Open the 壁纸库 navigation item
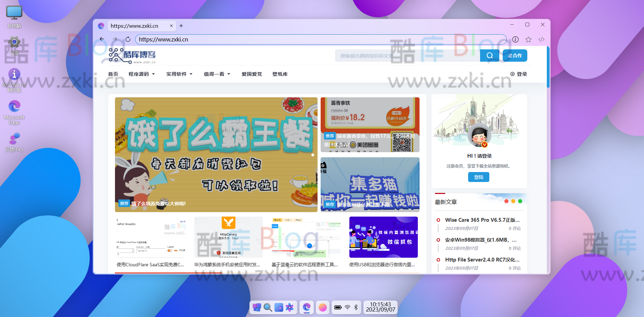The height and width of the screenshot is (317, 644). pos(280,74)
